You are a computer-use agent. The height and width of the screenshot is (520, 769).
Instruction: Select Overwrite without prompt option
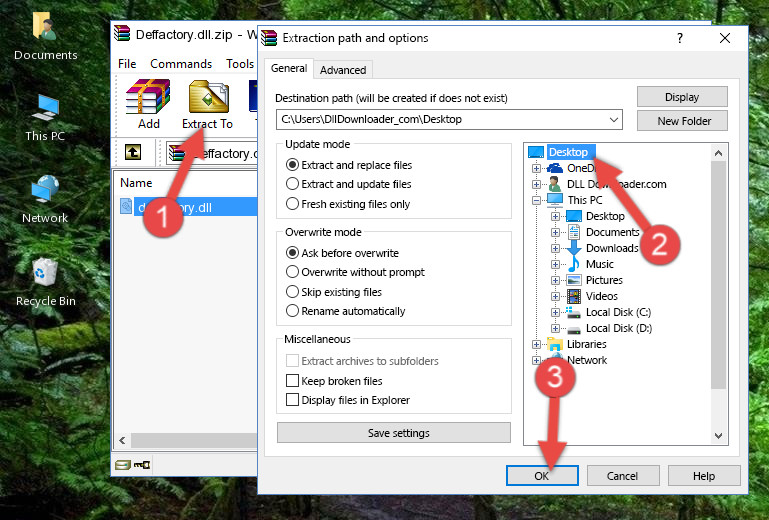292,272
